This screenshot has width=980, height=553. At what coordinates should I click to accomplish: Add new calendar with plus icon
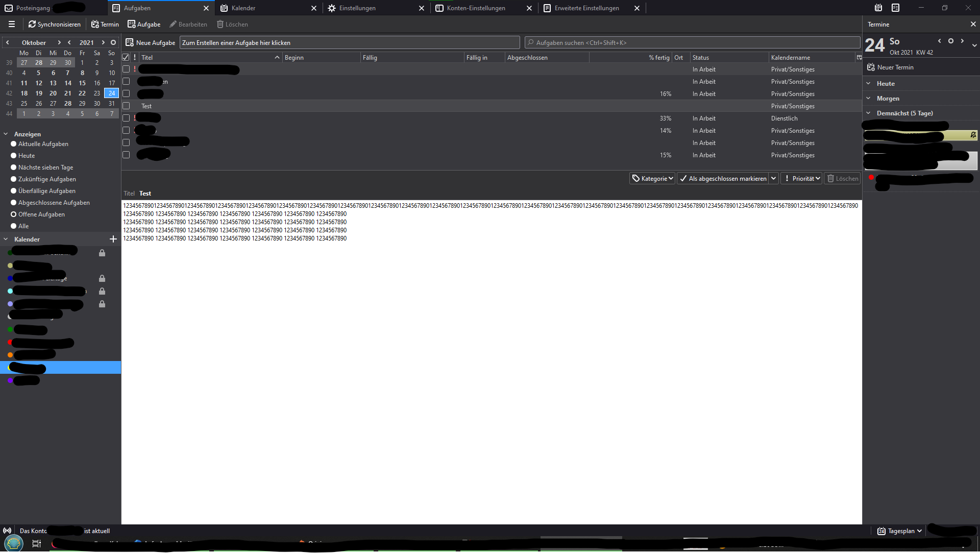[113, 239]
